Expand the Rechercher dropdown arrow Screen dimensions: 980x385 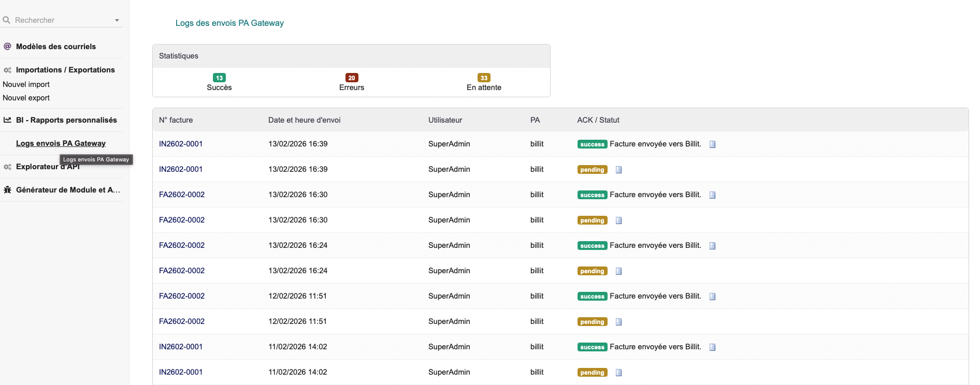117,21
